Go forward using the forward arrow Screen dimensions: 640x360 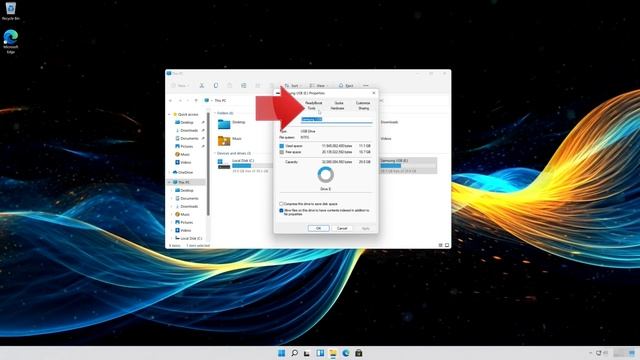pyautogui.click(x=180, y=100)
